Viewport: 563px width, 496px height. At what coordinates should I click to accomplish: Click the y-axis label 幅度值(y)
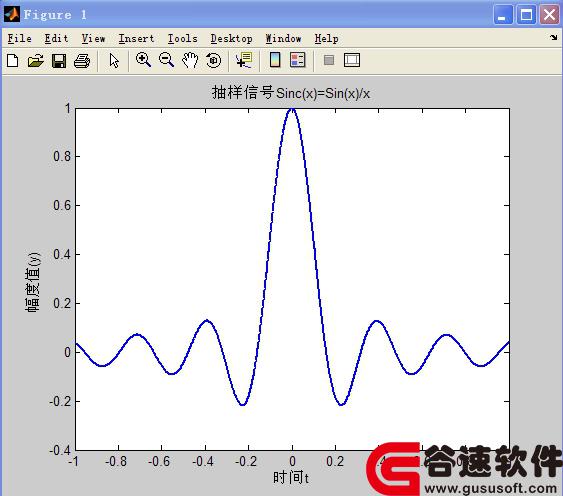[x=33, y=282]
